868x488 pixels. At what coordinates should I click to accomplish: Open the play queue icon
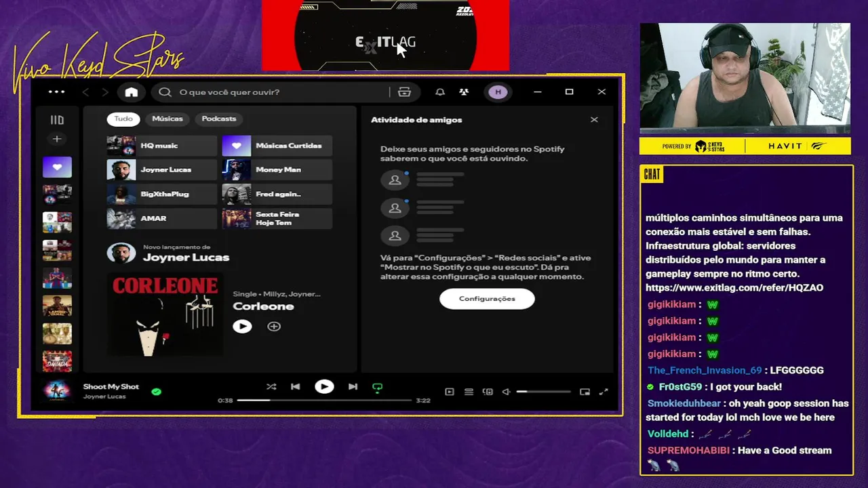(x=469, y=392)
